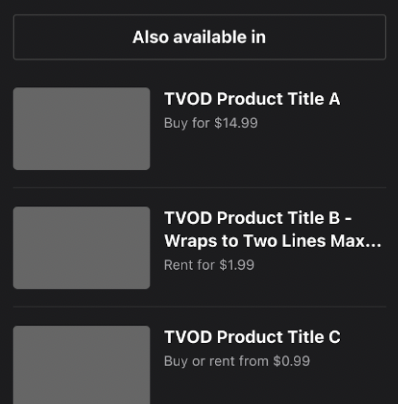The width and height of the screenshot is (398, 404).
Task: Click the divider below Product Title B row
Action: pyautogui.click(x=199, y=306)
